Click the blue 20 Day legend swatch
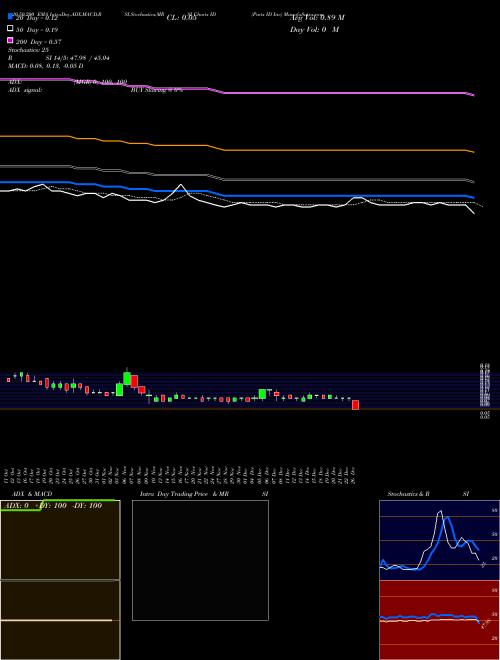 tap(10, 17)
